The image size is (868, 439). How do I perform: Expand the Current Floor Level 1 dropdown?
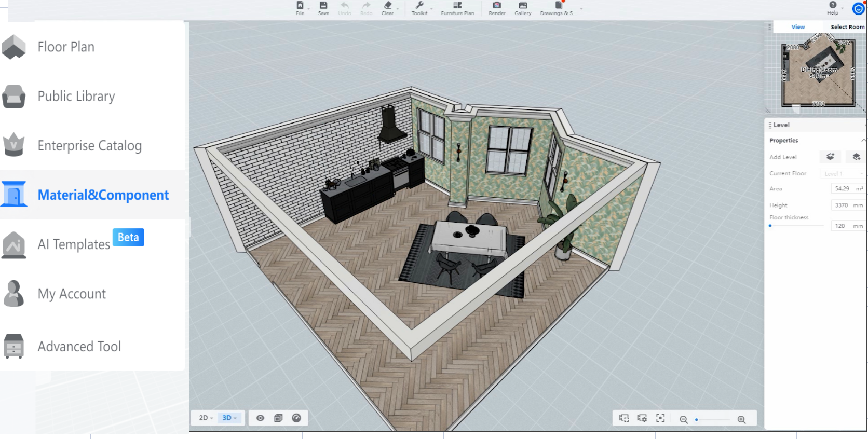click(x=843, y=173)
